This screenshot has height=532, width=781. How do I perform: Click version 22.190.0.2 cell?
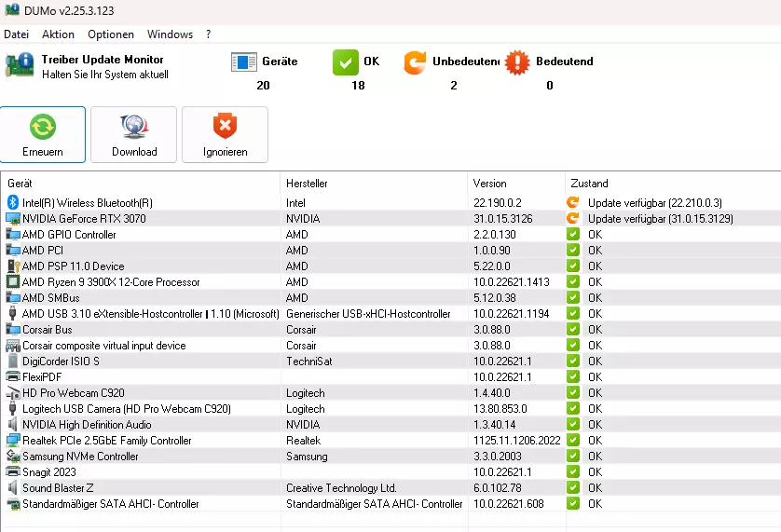[498, 203]
